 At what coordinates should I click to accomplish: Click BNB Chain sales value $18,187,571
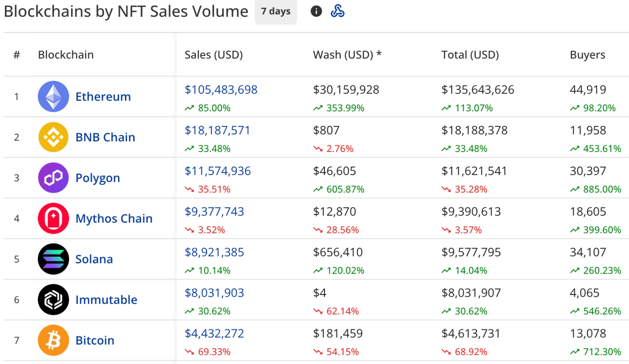217,130
